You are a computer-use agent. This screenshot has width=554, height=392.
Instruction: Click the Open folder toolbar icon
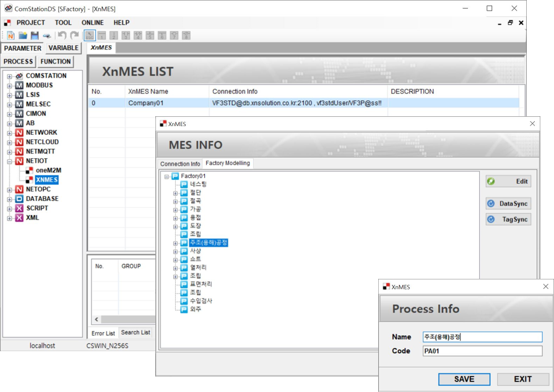23,36
